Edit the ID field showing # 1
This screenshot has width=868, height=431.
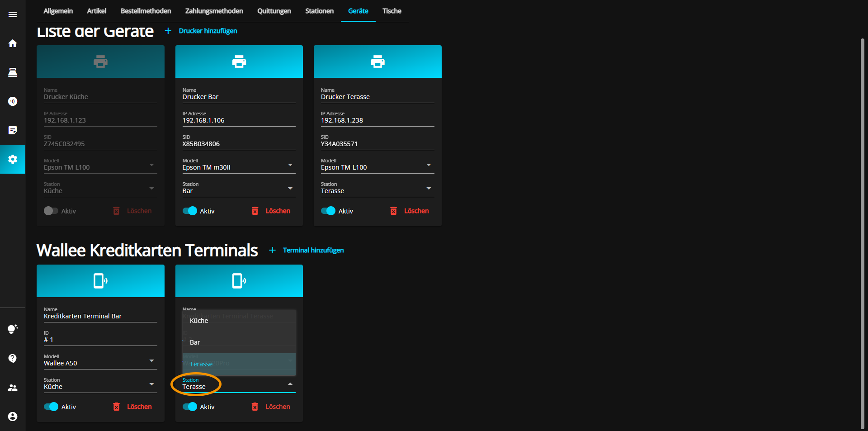click(x=100, y=337)
